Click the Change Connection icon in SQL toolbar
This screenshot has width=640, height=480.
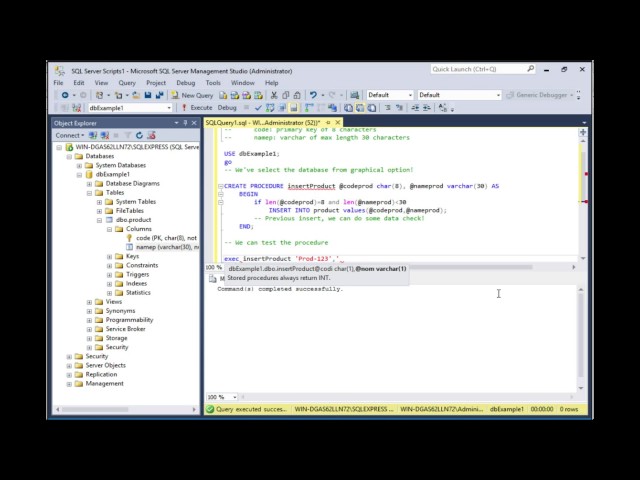76,108
